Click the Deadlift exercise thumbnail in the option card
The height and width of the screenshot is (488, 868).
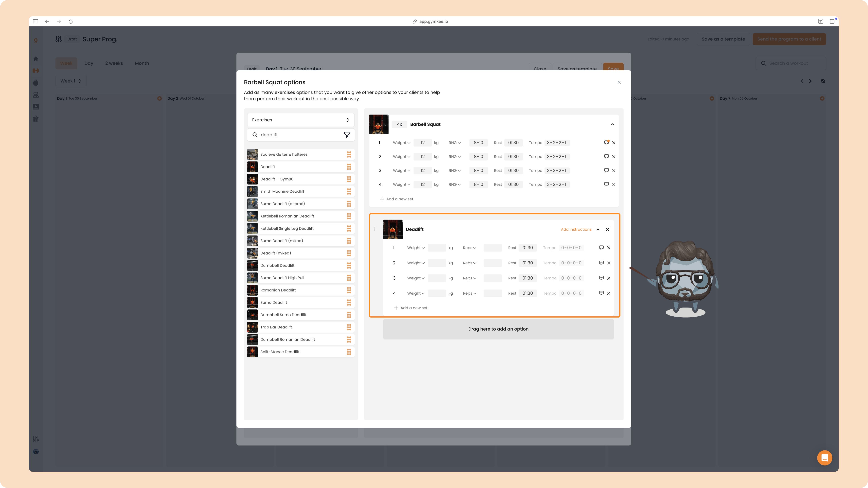click(x=392, y=229)
